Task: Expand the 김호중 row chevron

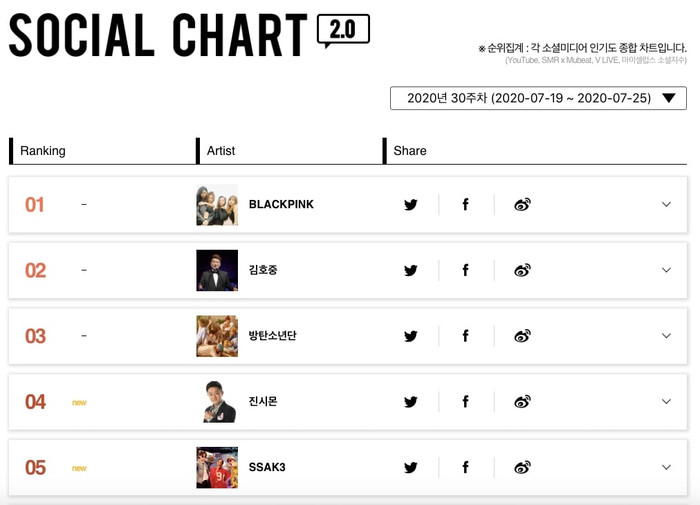Action: pyautogui.click(x=666, y=270)
